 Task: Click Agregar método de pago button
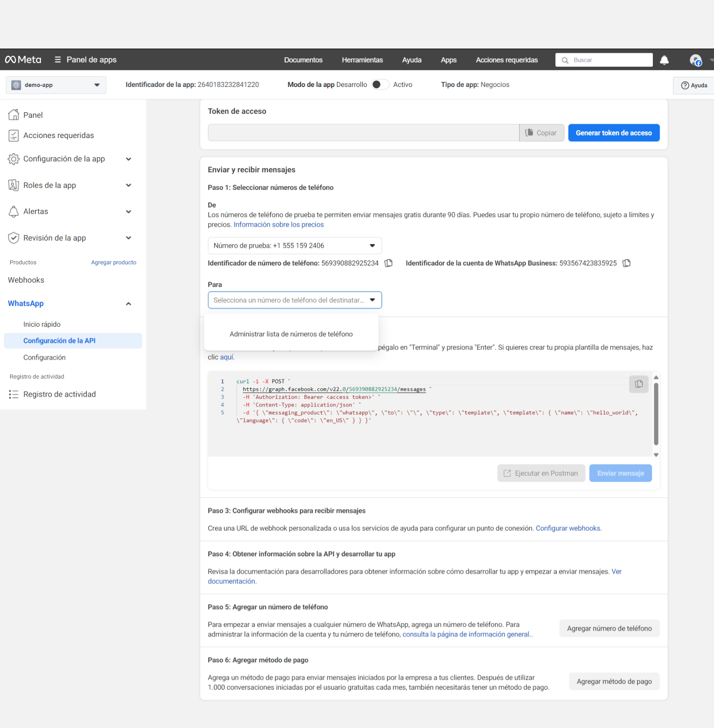coord(614,681)
